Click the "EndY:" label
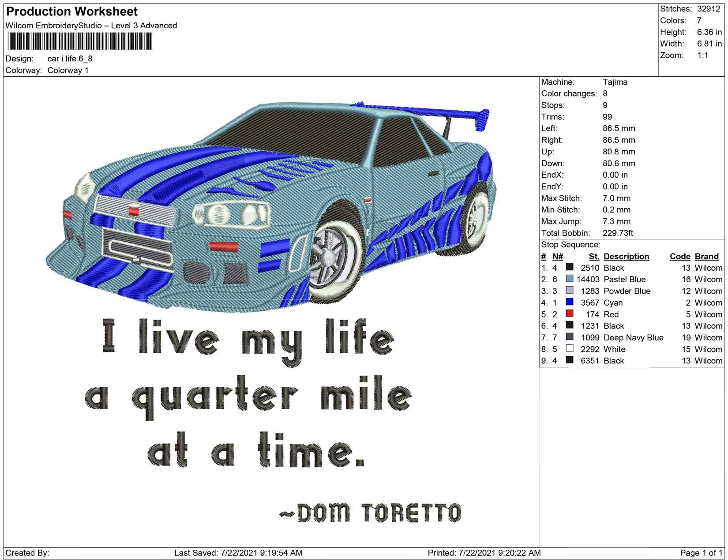 point(552,187)
